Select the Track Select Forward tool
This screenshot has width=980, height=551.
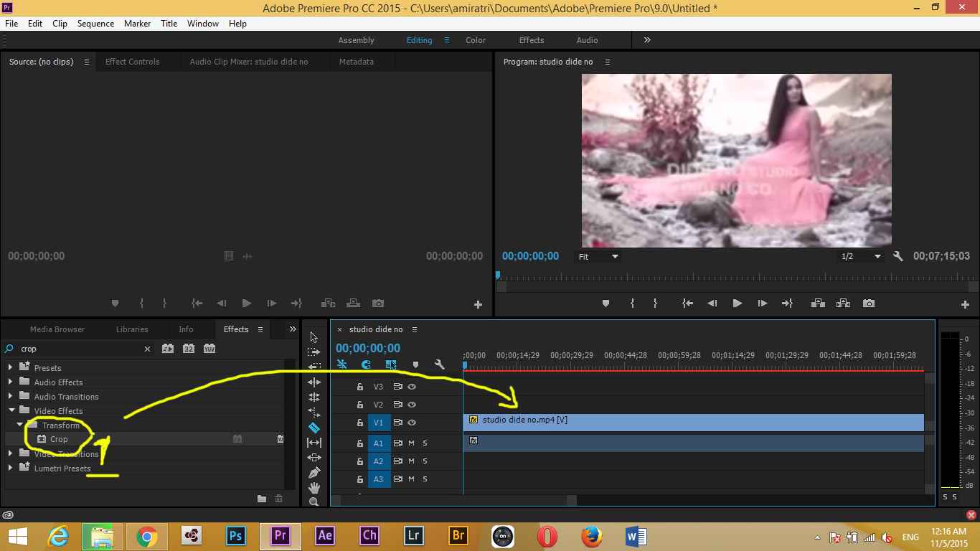pyautogui.click(x=314, y=352)
